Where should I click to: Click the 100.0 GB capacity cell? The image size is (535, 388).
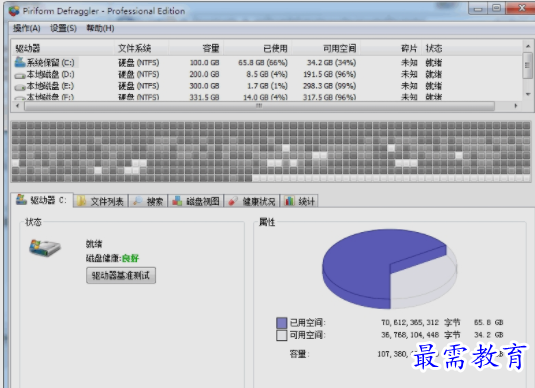point(204,63)
